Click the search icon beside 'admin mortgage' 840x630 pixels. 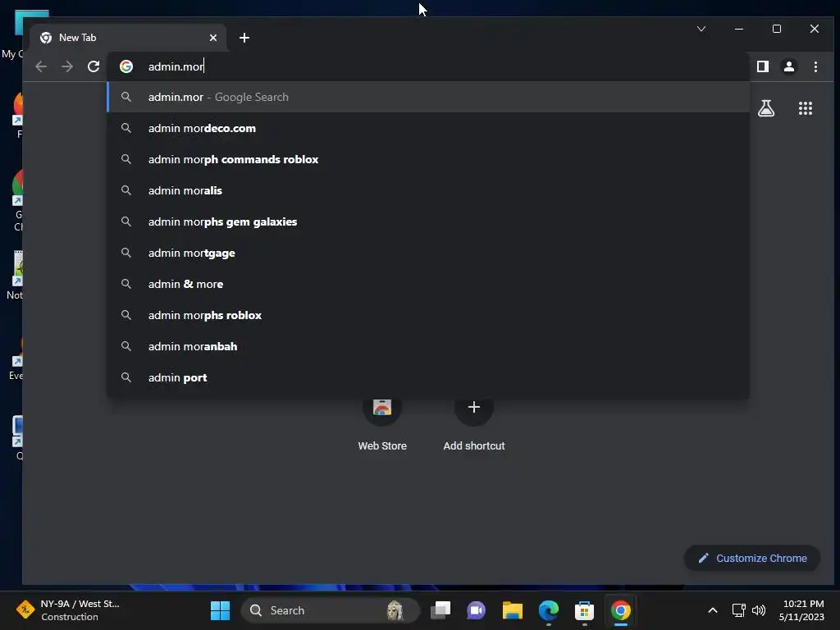(x=126, y=253)
